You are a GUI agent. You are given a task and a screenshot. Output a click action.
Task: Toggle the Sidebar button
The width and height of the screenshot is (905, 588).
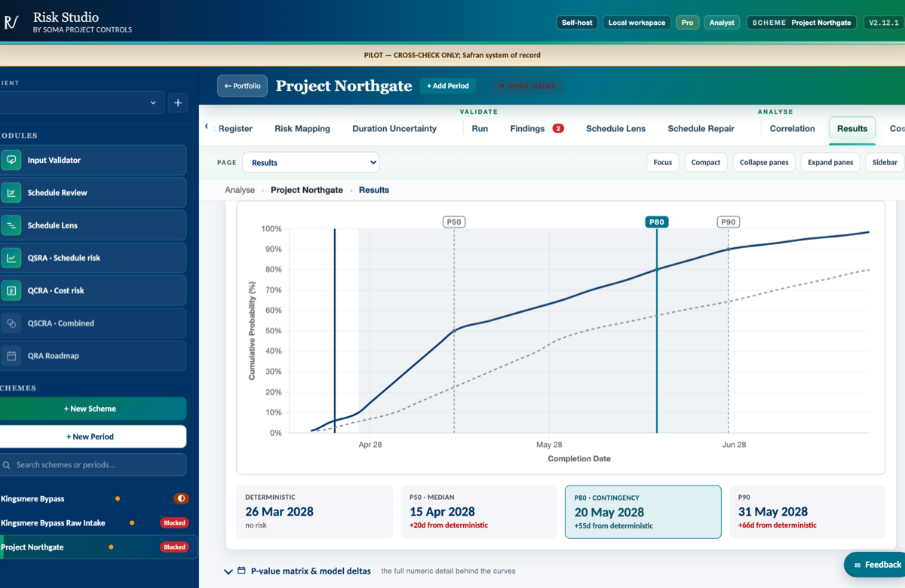point(885,162)
